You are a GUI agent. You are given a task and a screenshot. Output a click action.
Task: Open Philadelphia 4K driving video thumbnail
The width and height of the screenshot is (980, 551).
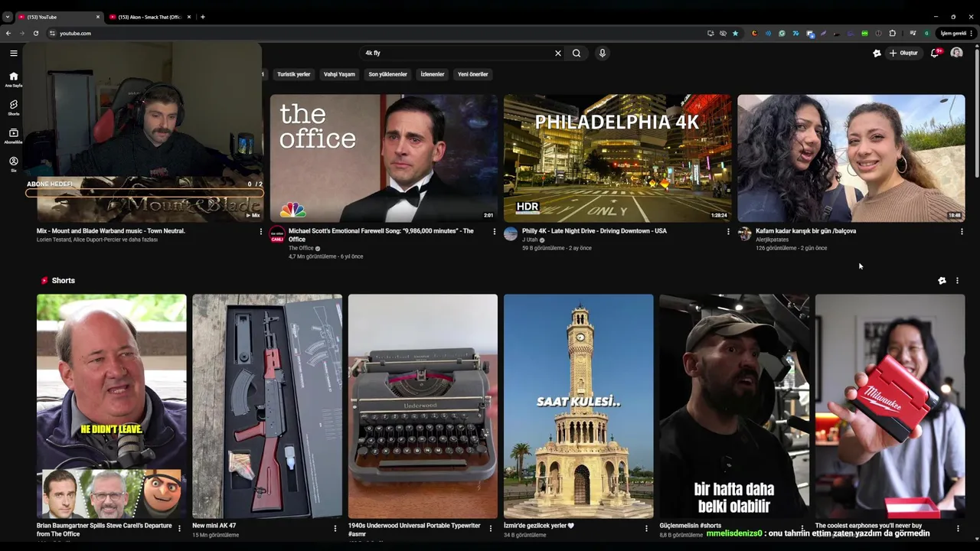[x=617, y=158]
